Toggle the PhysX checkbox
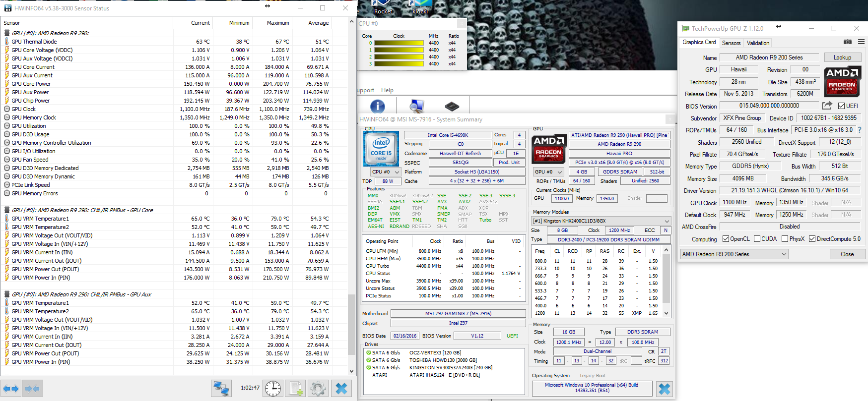 click(x=785, y=239)
